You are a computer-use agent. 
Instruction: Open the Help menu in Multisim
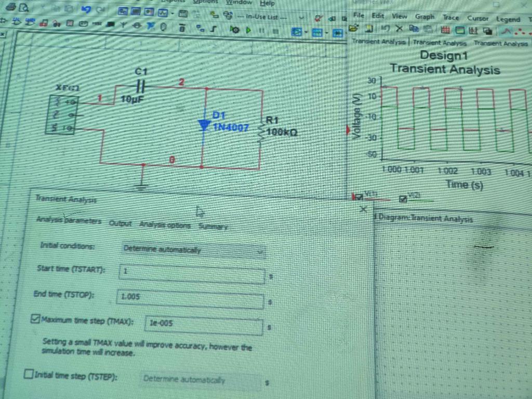[x=267, y=4]
